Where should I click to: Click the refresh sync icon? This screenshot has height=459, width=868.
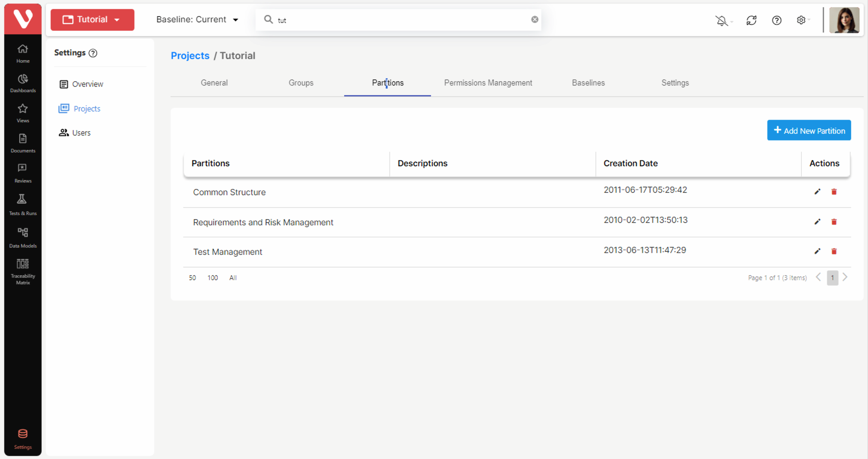[751, 20]
